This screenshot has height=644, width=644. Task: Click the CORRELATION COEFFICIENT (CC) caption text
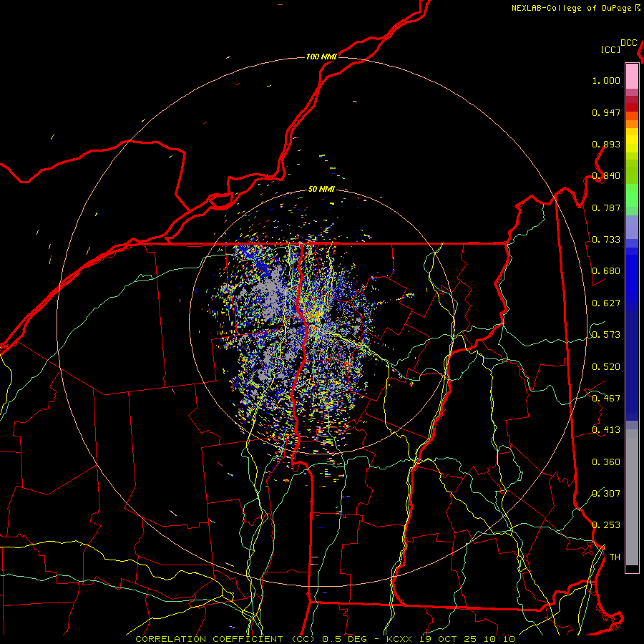tap(225, 639)
